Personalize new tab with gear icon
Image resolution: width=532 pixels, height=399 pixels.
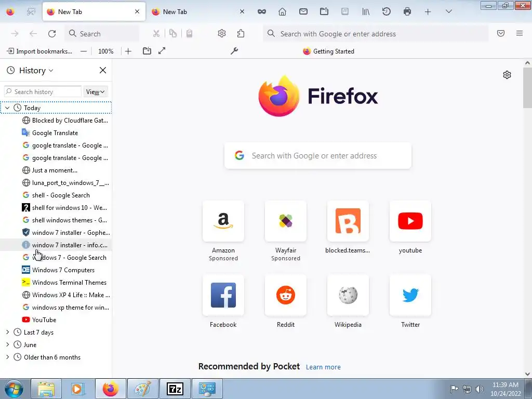click(x=507, y=75)
